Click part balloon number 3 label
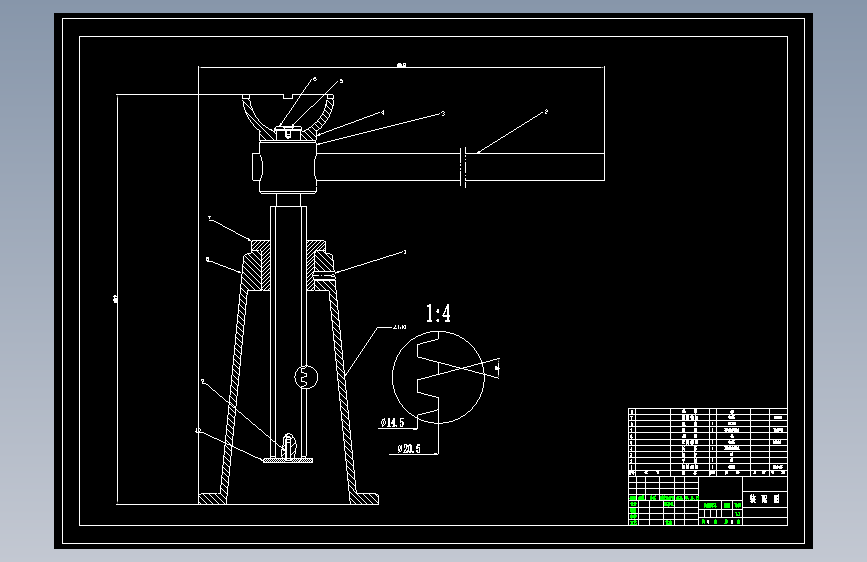 pos(443,113)
